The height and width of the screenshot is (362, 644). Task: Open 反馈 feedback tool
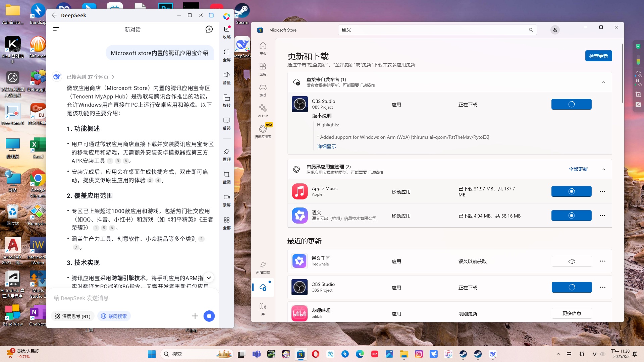coord(227,124)
